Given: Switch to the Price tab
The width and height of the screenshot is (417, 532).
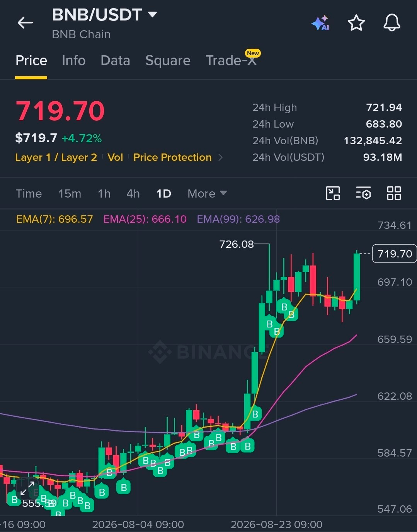Looking at the screenshot, I should click(x=31, y=60).
